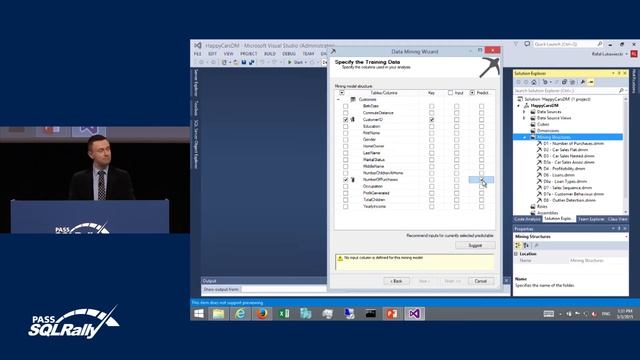Open the Properties object dropdown for Mining Structures
The width and height of the screenshot is (640, 360).
tap(626, 237)
